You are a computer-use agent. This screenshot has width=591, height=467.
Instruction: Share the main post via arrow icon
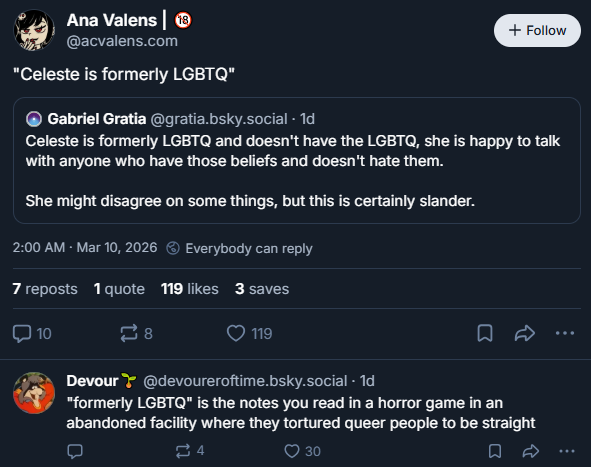(525, 333)
